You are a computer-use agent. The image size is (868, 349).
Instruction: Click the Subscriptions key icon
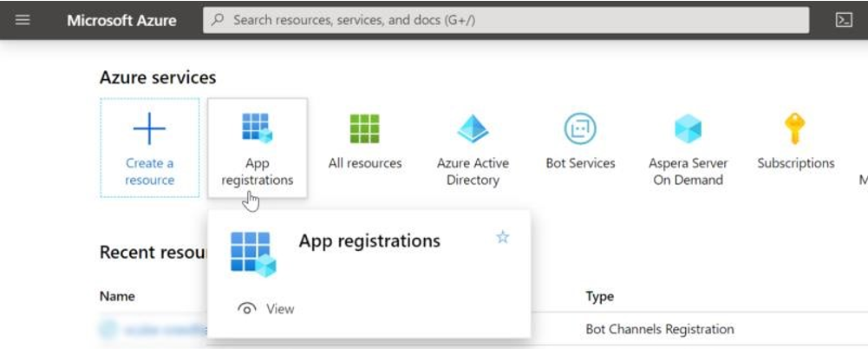tap(795, 128)
